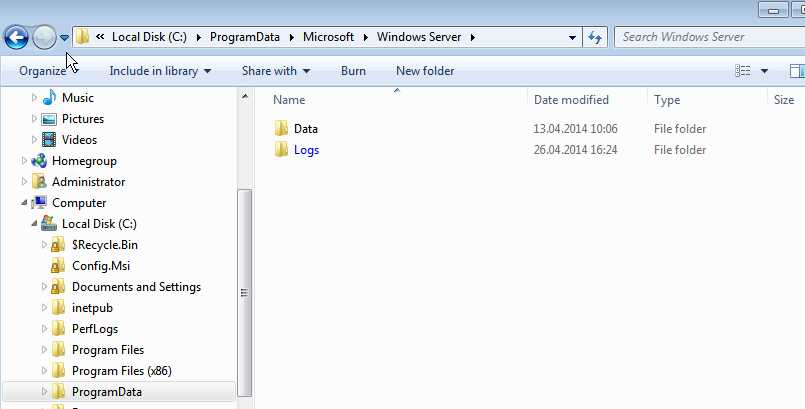
Task: Expand the Homegroup tree node
Action: [x=24, y=161]
